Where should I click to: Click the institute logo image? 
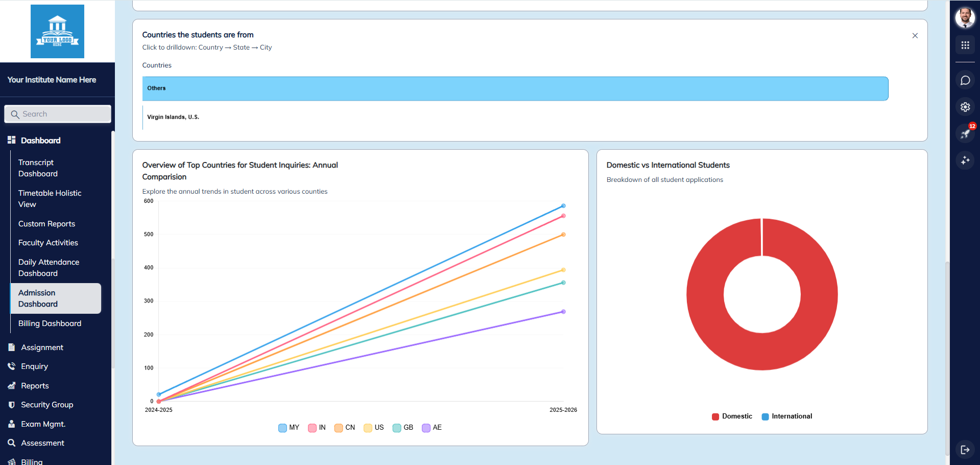pyautogui.click(x=57, y=31)
